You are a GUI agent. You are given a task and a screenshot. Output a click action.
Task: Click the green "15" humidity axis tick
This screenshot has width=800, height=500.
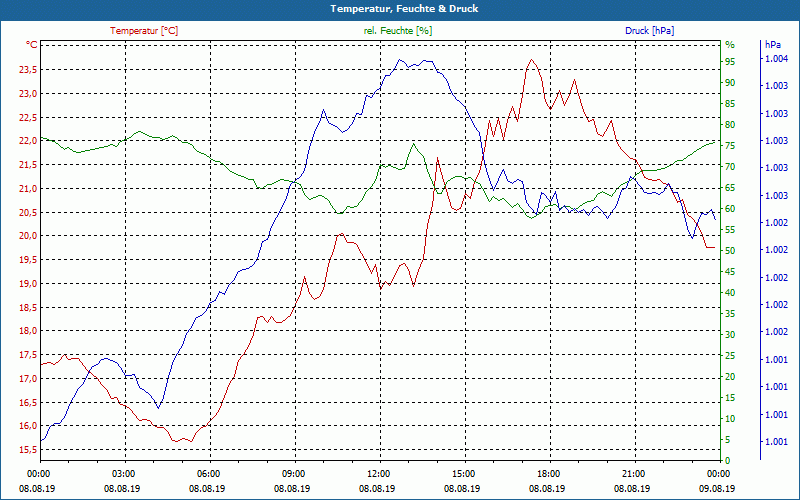[x=730, y=398]
